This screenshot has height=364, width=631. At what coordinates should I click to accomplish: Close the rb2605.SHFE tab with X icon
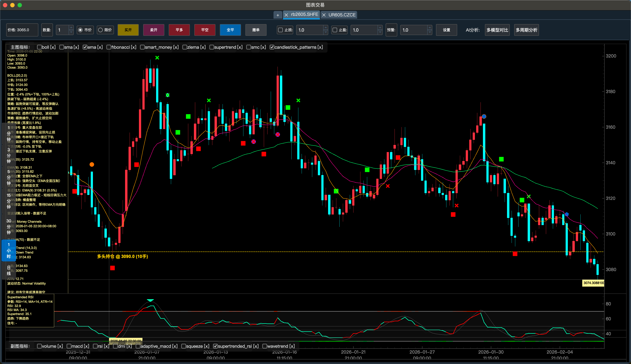(x=286, y=15)
